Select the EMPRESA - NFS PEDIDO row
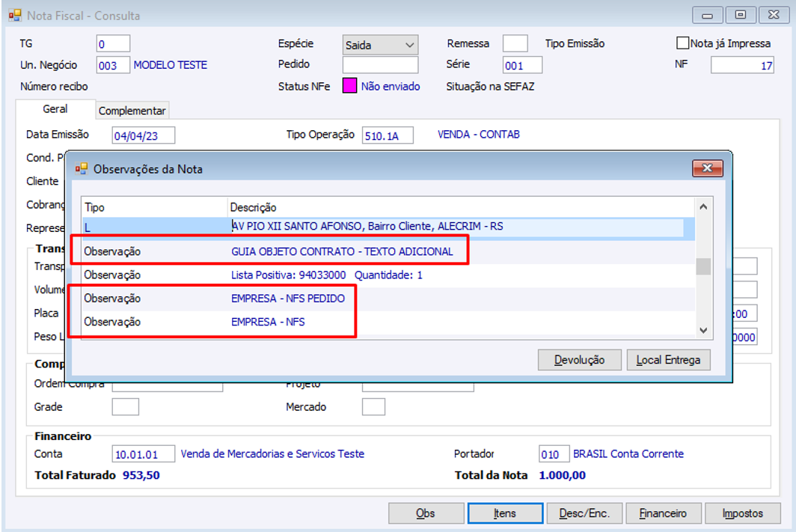796x532 pixels. click(388, 299)
